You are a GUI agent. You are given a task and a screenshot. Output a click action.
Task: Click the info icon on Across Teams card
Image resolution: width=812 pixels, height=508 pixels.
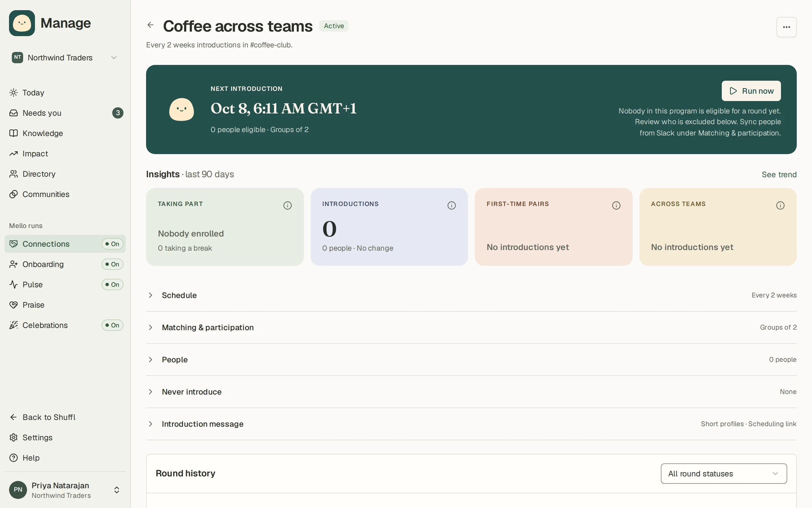point(780,205)
